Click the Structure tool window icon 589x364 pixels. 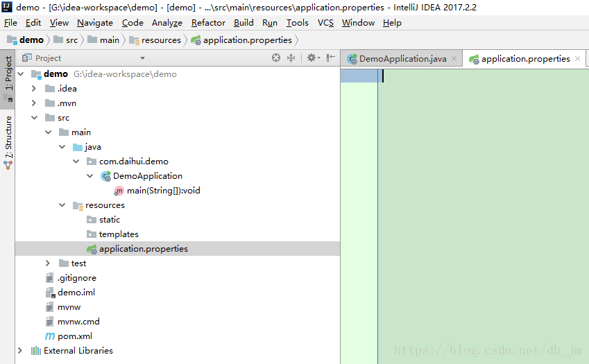point(8,165)
